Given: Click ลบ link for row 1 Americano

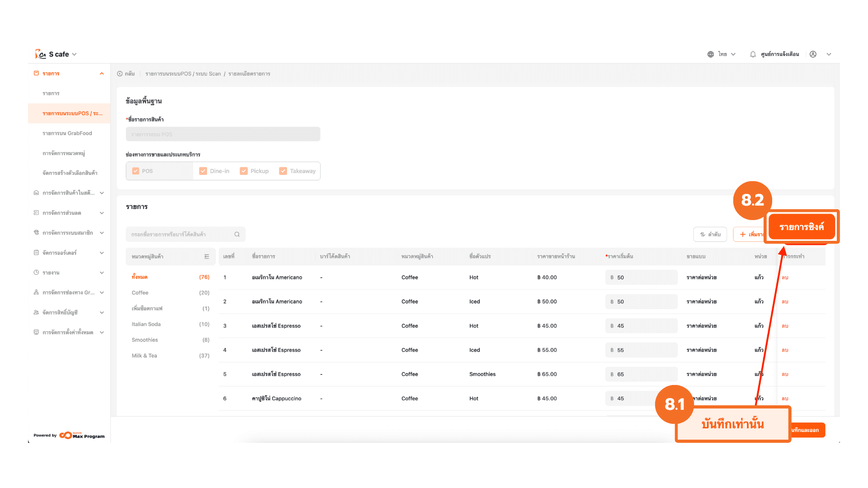Looking at the screenshot, I should (x=785, y=277).
